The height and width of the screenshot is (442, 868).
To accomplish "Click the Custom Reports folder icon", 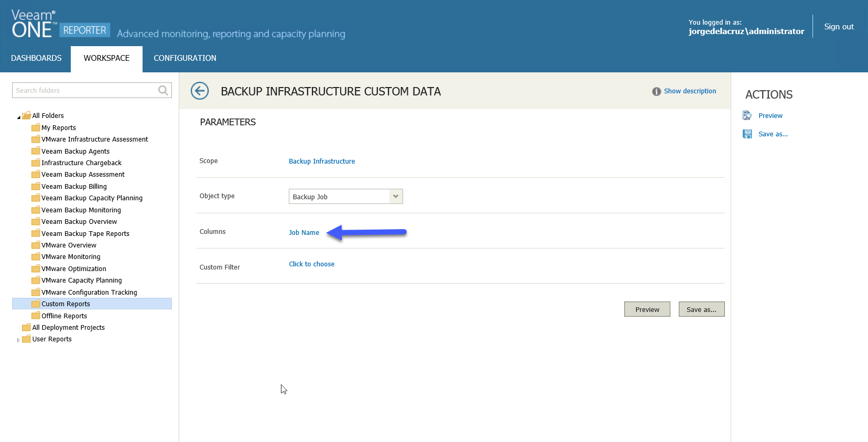I will pos(36,304).
